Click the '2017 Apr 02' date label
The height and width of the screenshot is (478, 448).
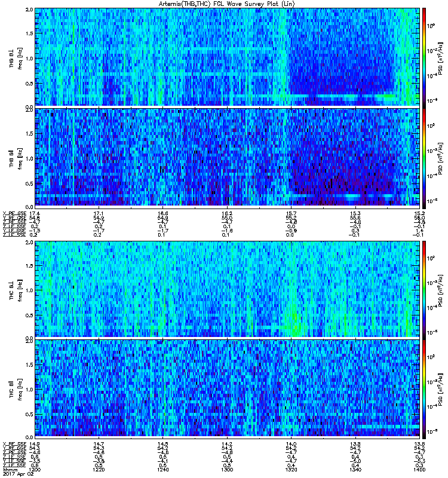click(19, 474)
